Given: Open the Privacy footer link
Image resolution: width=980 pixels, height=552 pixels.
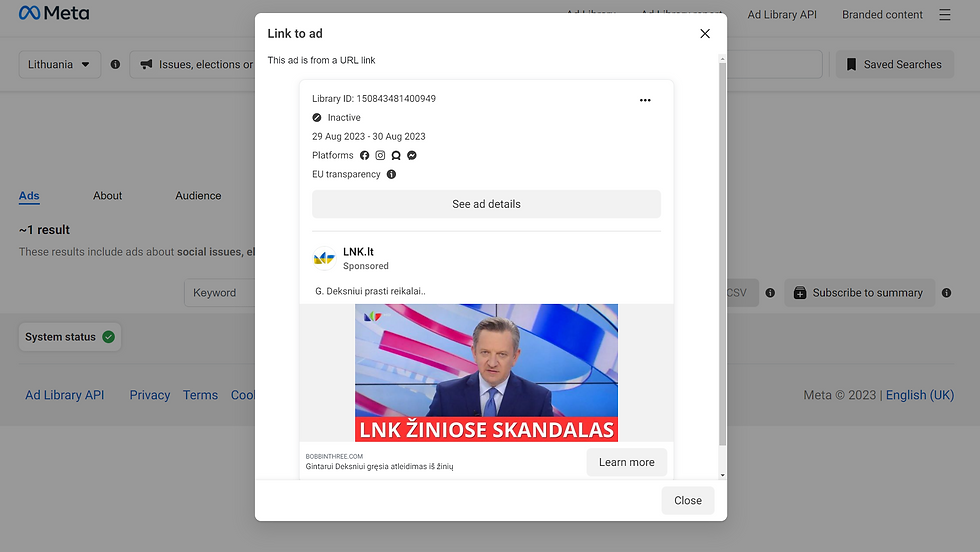Looking at the screenshot, I should pyautogui.click(x=149, y=395).
